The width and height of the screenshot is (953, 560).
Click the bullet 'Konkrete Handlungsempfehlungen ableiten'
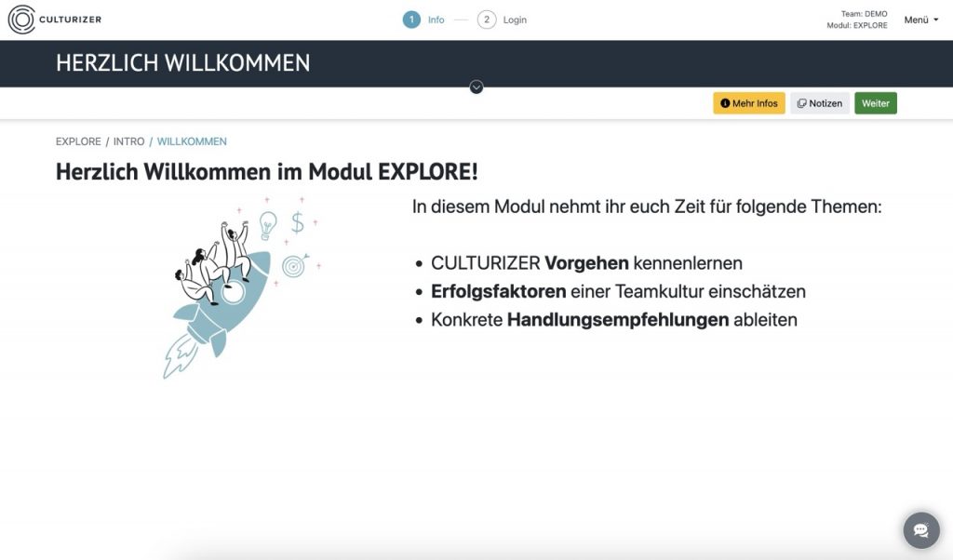[x=614, y=319]
